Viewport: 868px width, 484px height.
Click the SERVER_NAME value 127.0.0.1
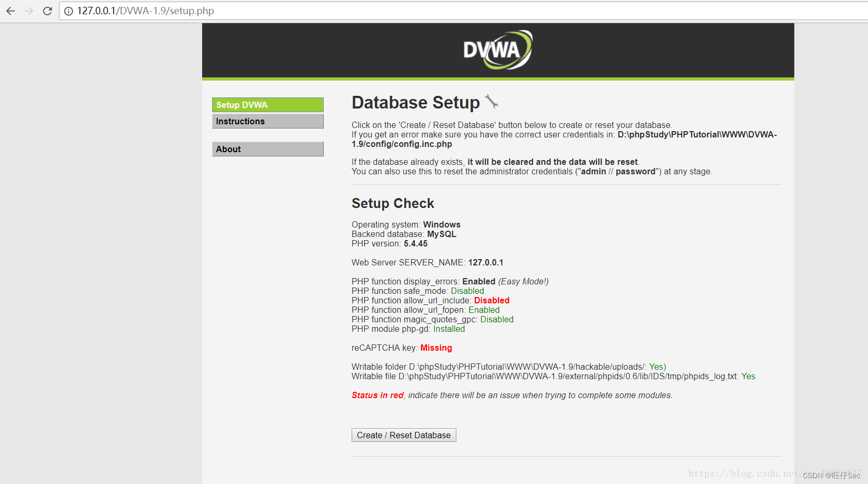(x=486, y=262)
